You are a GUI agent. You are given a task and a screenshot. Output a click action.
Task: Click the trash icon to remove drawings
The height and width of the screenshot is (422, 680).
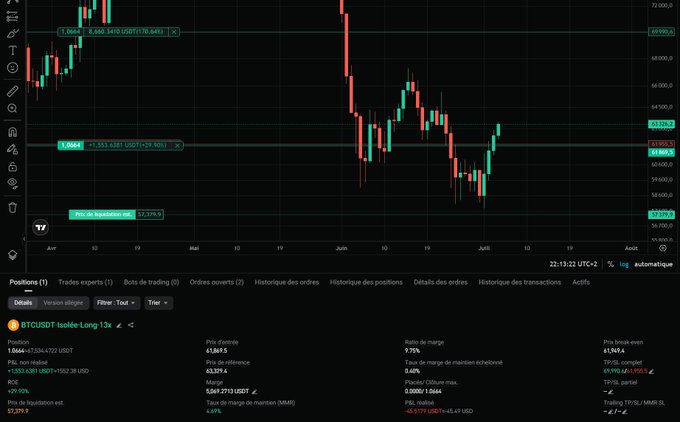(12, 207)
